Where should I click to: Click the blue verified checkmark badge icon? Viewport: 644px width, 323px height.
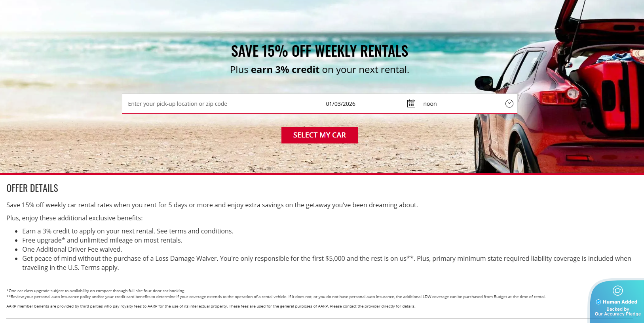click(x=598, y=302)
